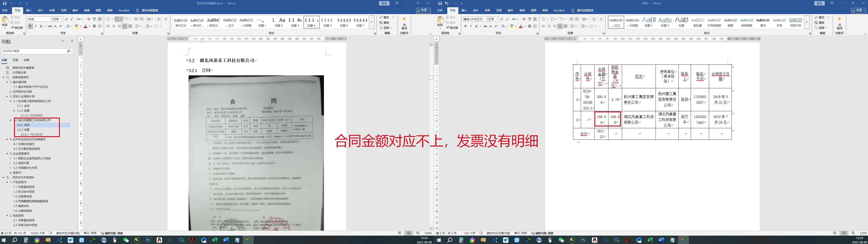Toggle underline in the 文档1 window

tap(476, 26)
